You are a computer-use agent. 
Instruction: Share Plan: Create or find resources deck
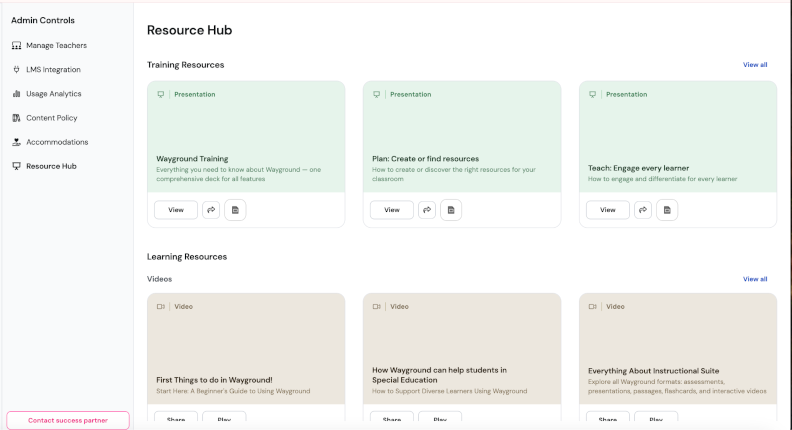427,210
